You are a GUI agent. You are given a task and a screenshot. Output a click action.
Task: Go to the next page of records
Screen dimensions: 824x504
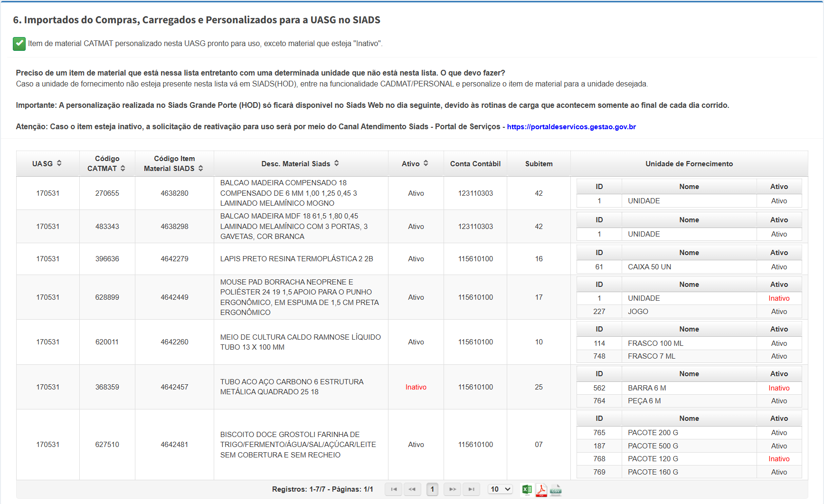click(x=452, y=489)
